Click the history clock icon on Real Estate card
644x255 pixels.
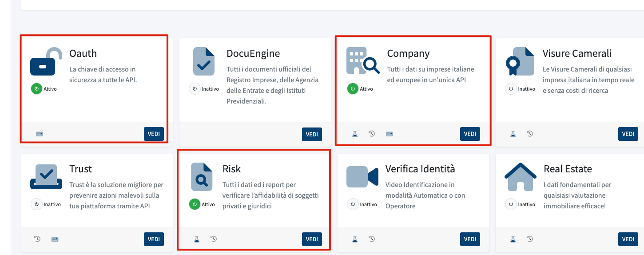coord(530,239)
